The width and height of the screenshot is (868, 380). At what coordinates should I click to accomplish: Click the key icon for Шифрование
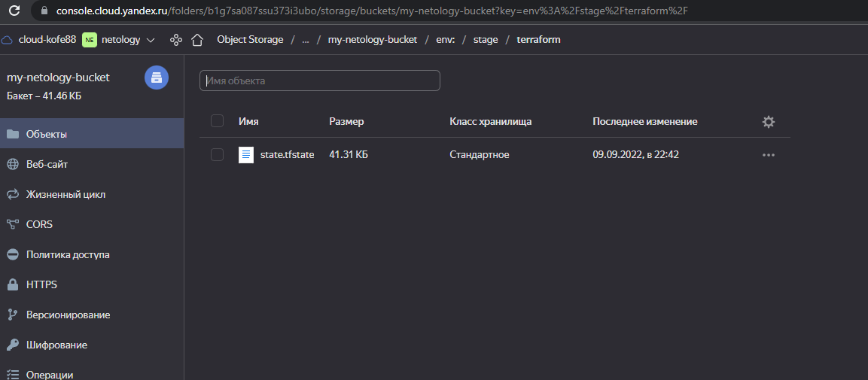[x=13, y=345]
